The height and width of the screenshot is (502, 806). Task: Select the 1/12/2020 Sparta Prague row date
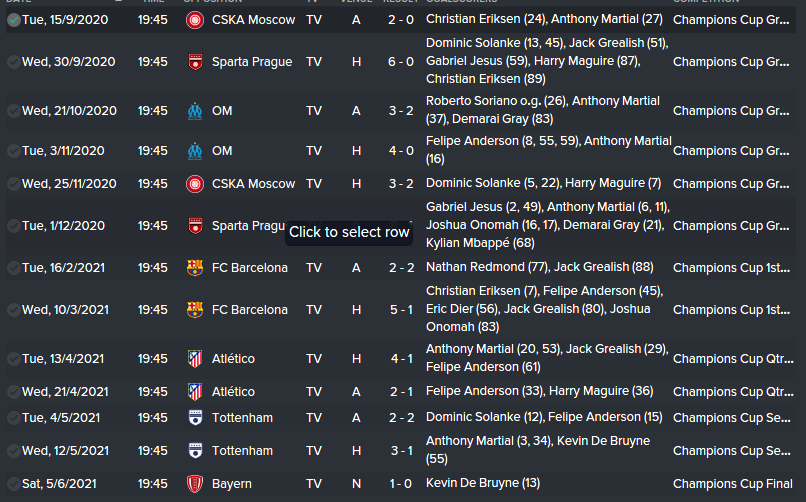click(63, 226)
